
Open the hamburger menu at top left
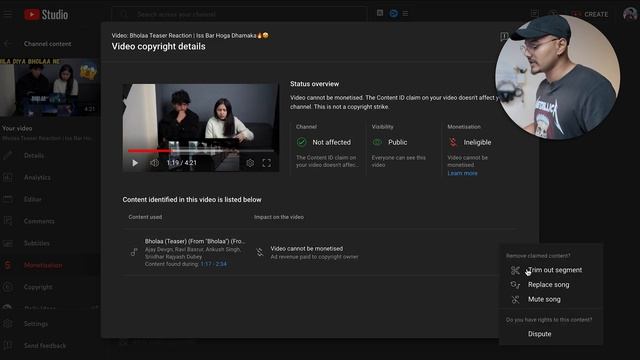(8, 14)
